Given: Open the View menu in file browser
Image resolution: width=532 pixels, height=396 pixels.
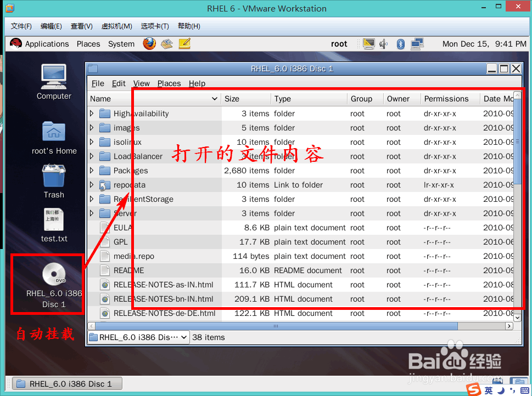Looking at the screenshot, I should click(x=142, y=83).
